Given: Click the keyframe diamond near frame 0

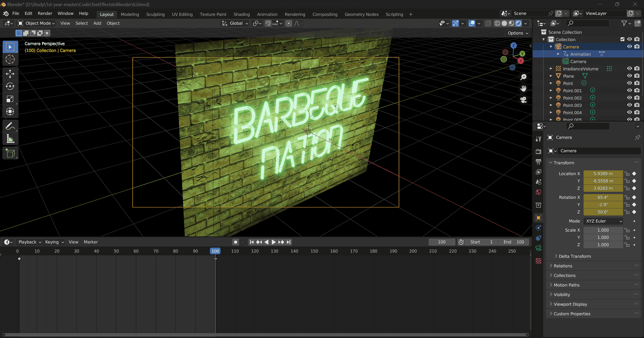Looking at the screenshot, I should [19, 259].
